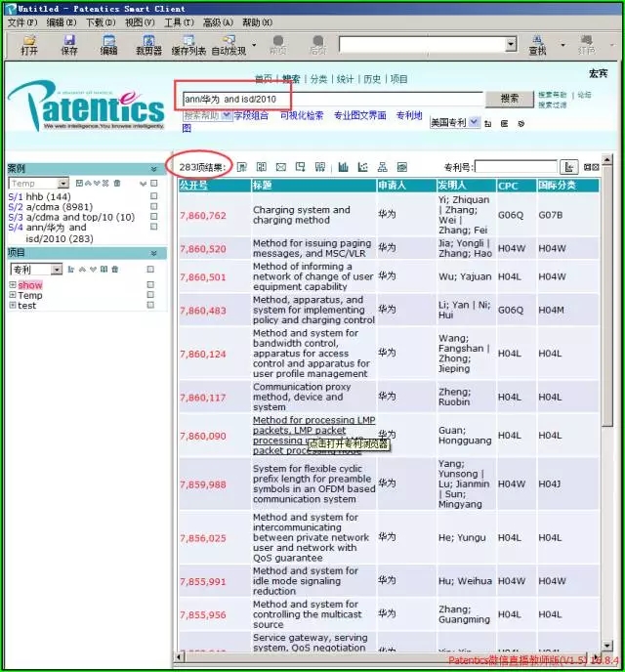Image resolution: width=625 pixels, height=672 pixels.
Task: Click the 搜索 search button
Action: tap(509, 99)
